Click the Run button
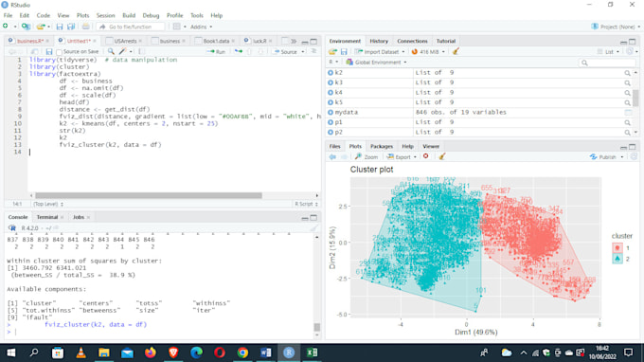 click(x=217, y=52)
